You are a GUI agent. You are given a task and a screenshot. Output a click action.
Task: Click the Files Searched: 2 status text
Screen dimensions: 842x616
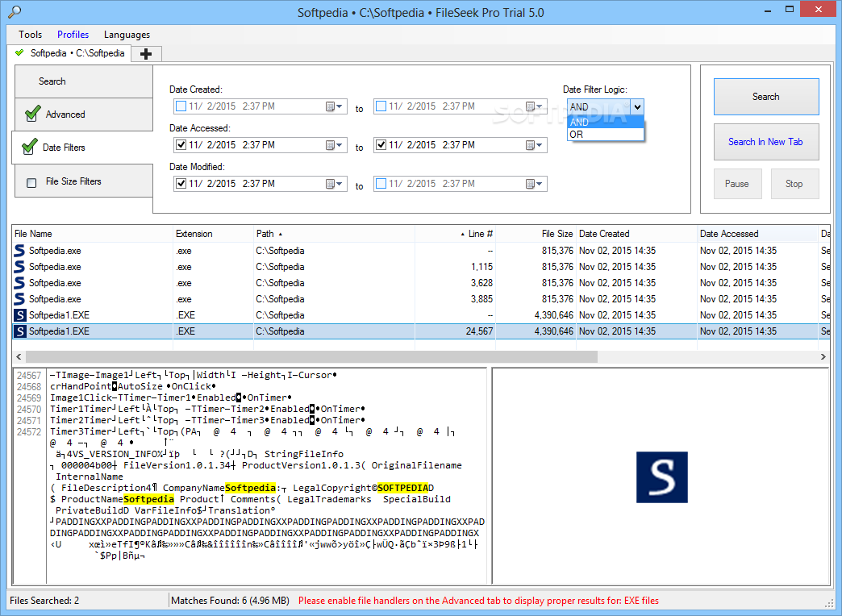(x=44, y=601)
